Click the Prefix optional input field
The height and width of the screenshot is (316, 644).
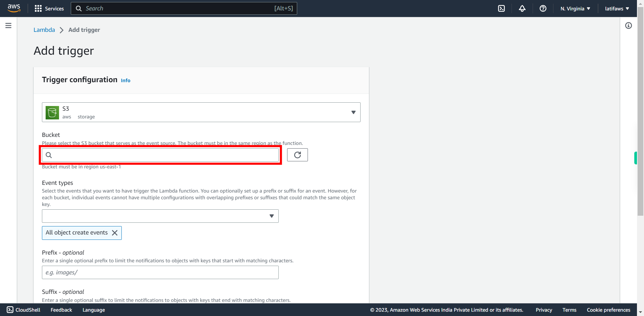[160, 272]
